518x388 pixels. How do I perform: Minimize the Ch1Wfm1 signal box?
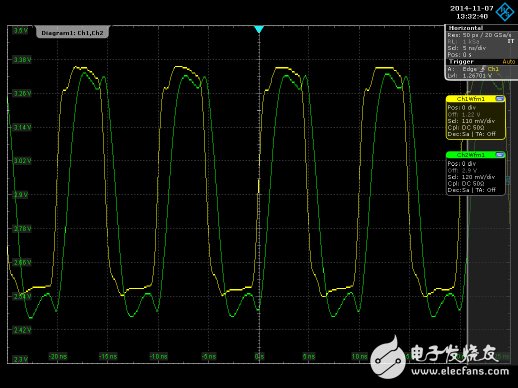pyautogui.click(x=500, y=99)
